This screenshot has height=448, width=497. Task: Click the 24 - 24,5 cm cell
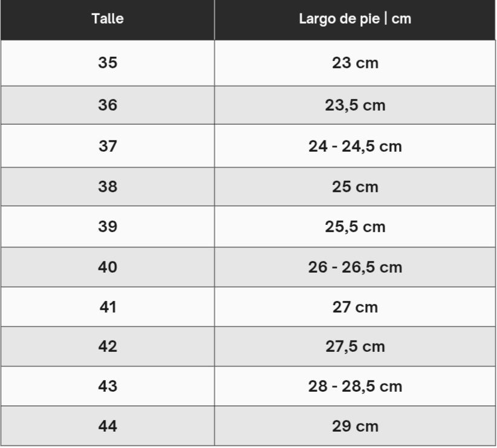point(355,146)
